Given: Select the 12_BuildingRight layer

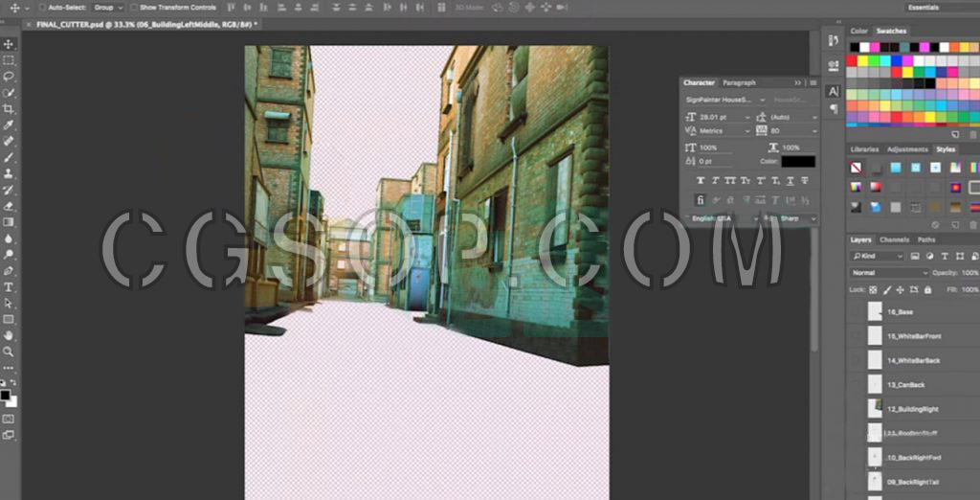Looking at the screenshot, I should pos(912,409).
